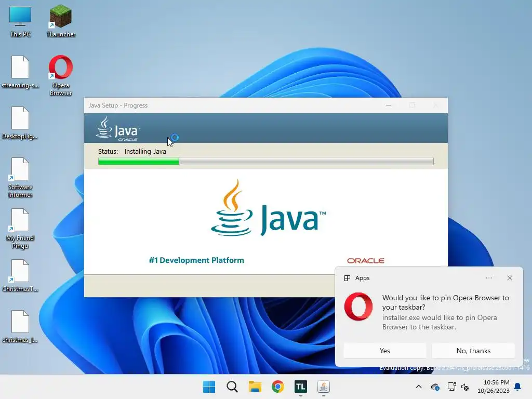This screenshot has width=532, height=399.
Task: Select the christmas_l... desktop file
Action: tap(20, 326)
